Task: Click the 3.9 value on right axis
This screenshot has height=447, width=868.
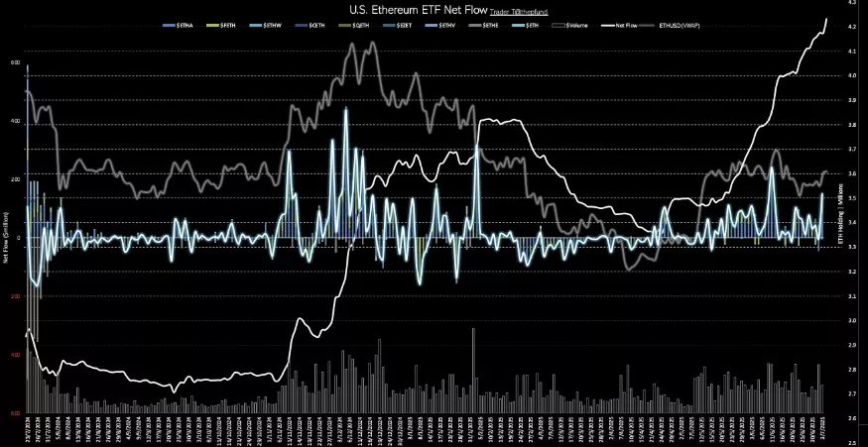Action: click(852, 101)
